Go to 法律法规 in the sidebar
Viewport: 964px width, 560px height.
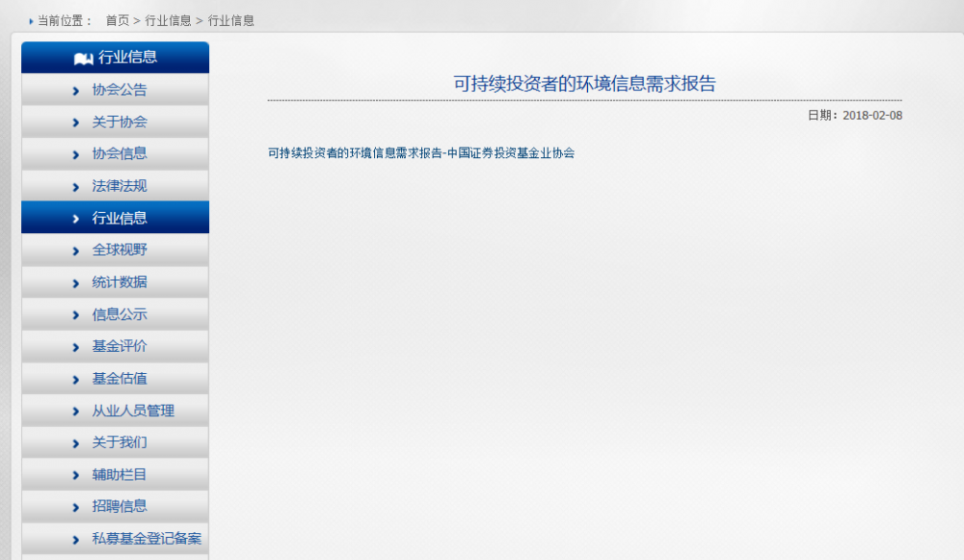115,186
